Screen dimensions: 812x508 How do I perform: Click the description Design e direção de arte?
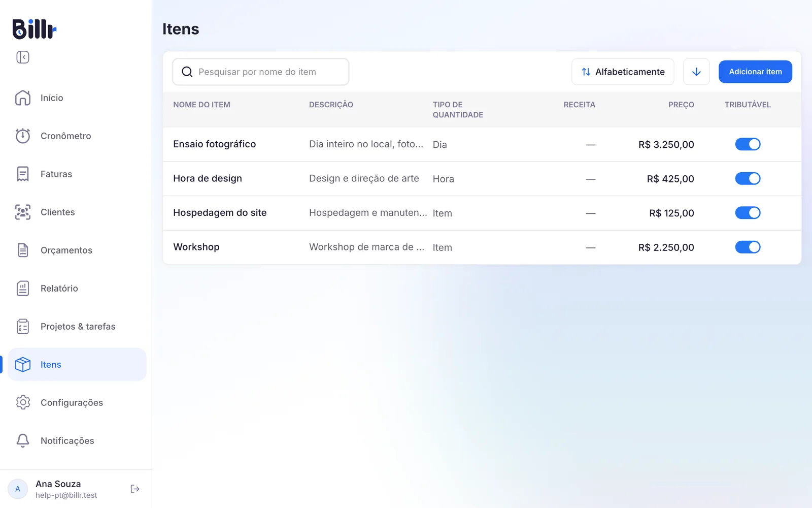364,178
